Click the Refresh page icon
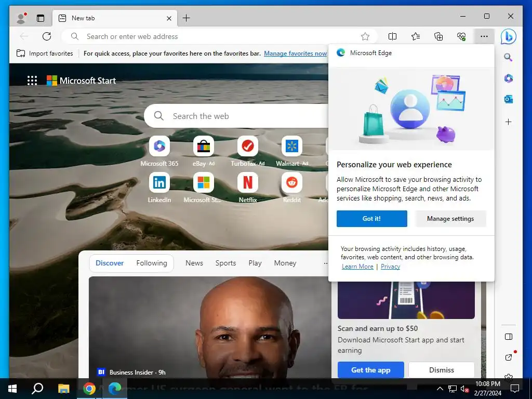 pyautogui.click(x=47, y=36)
